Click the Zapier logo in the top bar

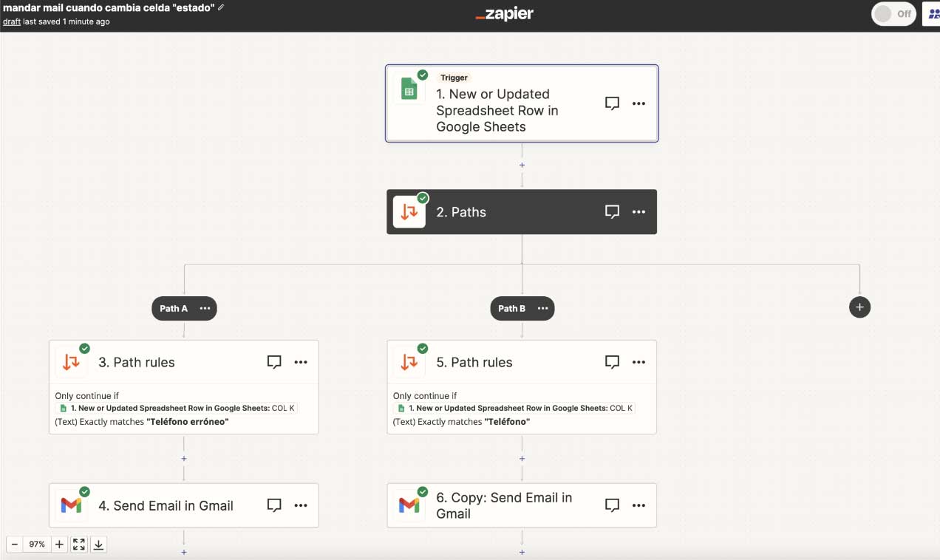click(x=504, y=13)
